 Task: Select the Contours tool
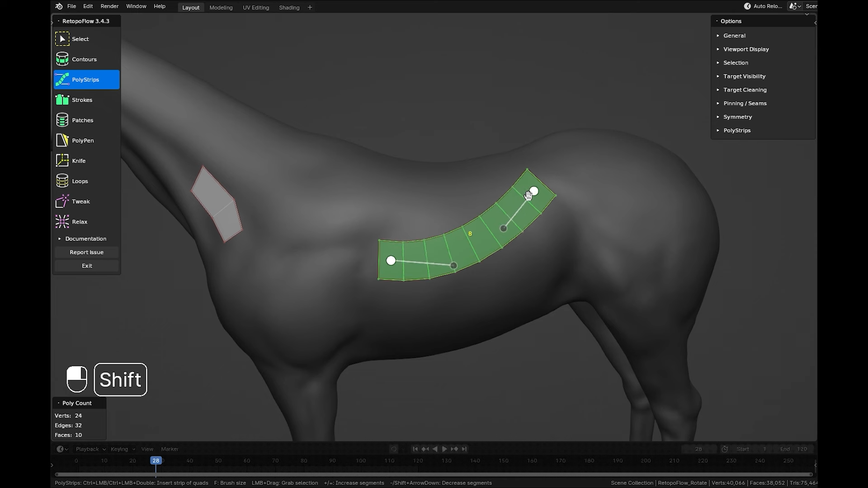[84, 59]
